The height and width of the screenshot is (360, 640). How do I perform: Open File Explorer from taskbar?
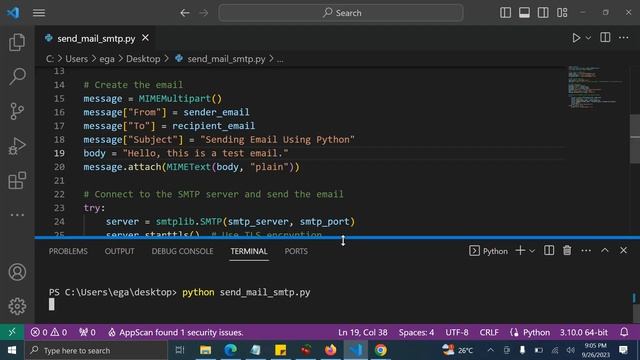[x=205, y=350]
